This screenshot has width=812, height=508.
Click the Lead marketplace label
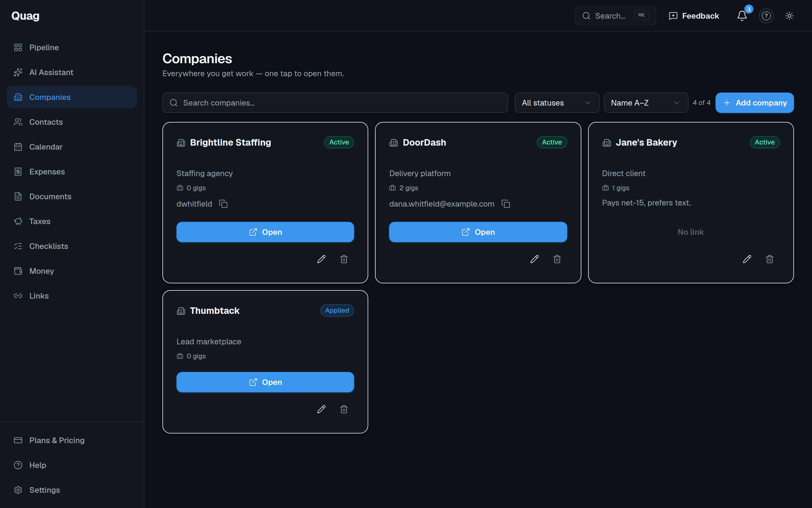[x=209, y=342]
